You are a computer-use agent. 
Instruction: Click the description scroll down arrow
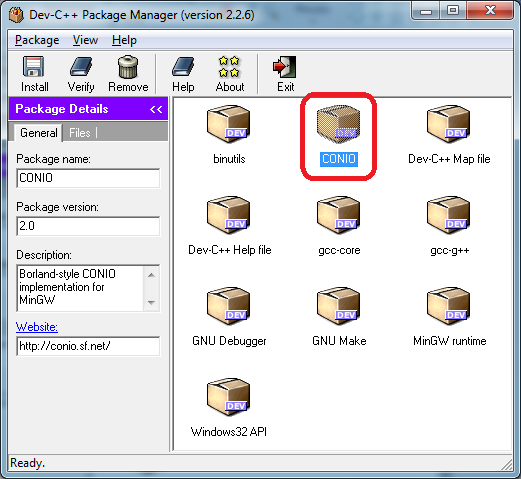click(x=151, y=302)
